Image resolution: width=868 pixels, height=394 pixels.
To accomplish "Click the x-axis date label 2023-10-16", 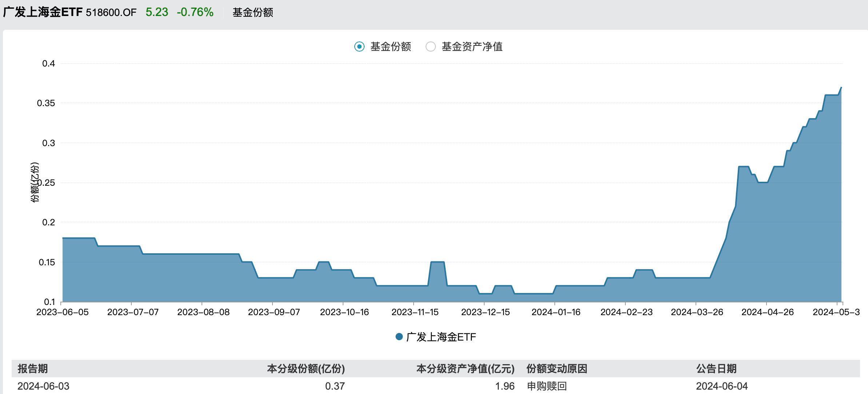I will (344, 312).
